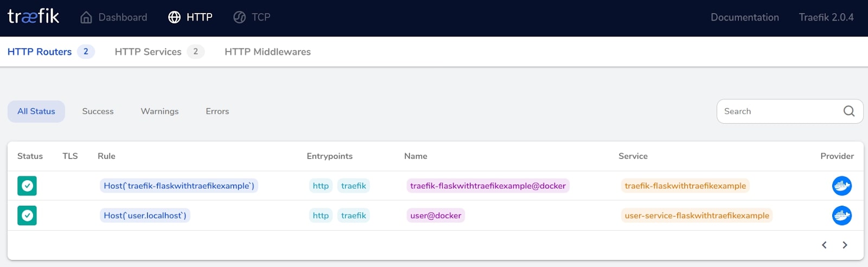Open the Documentation link

tap(744, 17)
